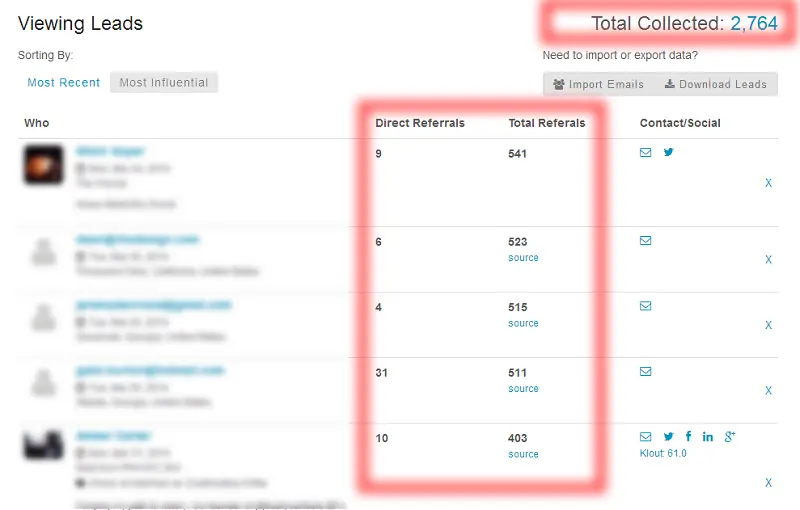Click the avatar thumbnail of the first lead
Screen dimensions: 800x510
pyautogui.click(x=43, y=165)
